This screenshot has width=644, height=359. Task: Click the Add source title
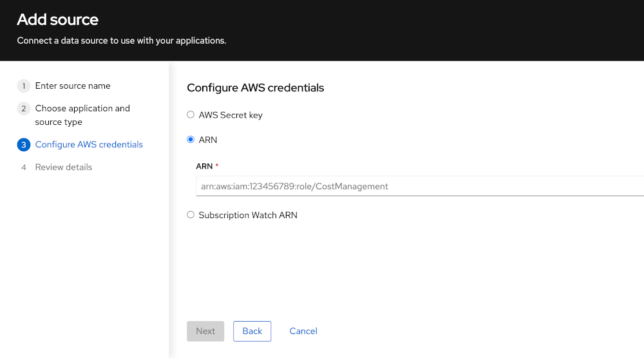click(58, 19)
